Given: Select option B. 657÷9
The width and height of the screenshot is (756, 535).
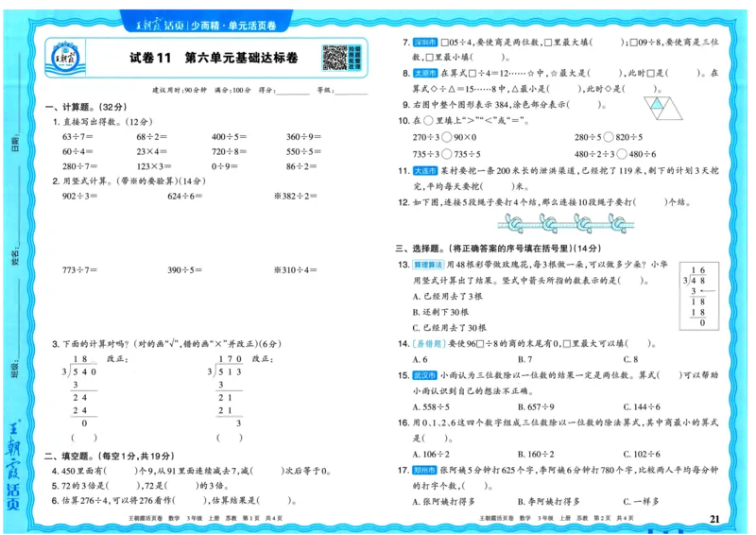Looking at the screenshot, I should tap(536, 407).
